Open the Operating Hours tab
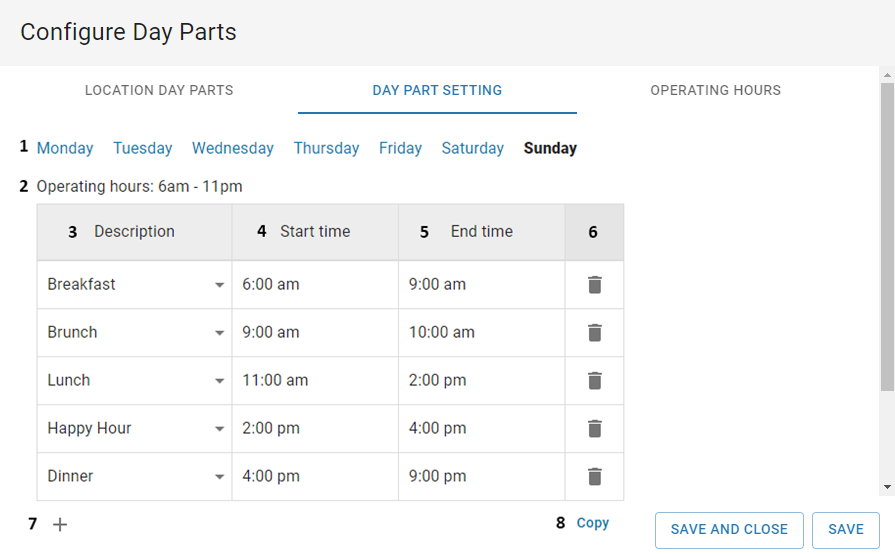 [x=715, y=90]
